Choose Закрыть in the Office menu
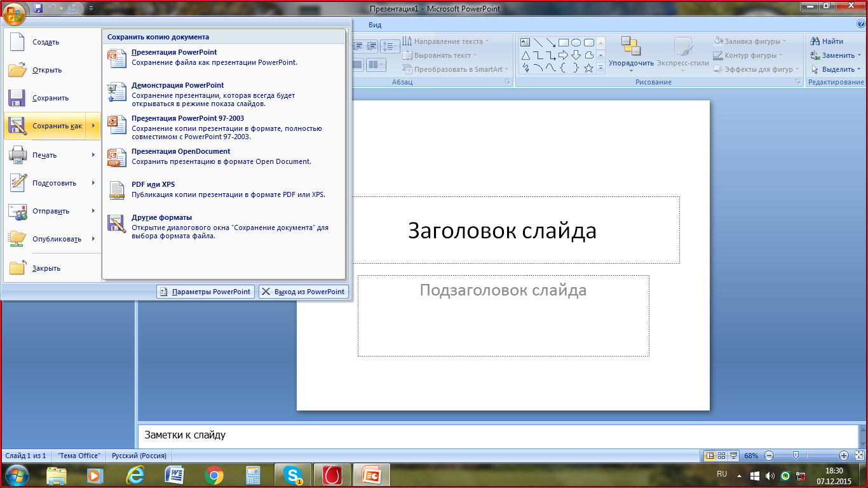The width and height of the screenshot is (868, 488). [x=52, y=268]
